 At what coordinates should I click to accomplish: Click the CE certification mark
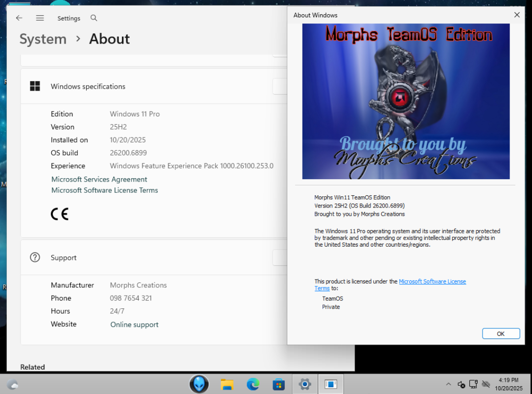tap(60, 214)
